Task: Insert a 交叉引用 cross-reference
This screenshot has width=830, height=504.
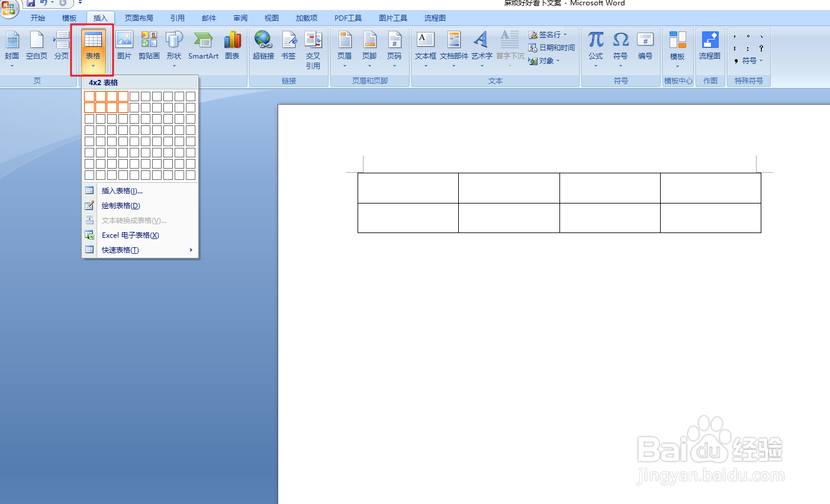Action: 313,50
